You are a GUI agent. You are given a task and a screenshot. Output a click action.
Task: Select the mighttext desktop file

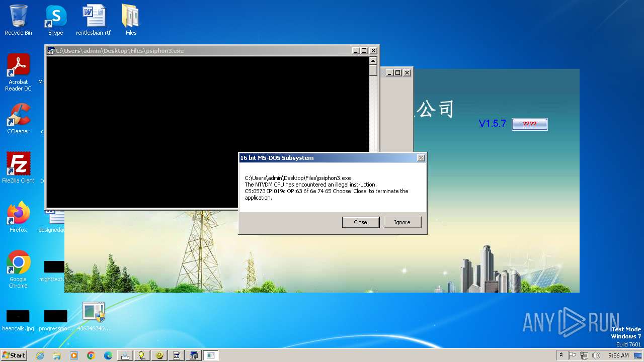pos(52,270)
